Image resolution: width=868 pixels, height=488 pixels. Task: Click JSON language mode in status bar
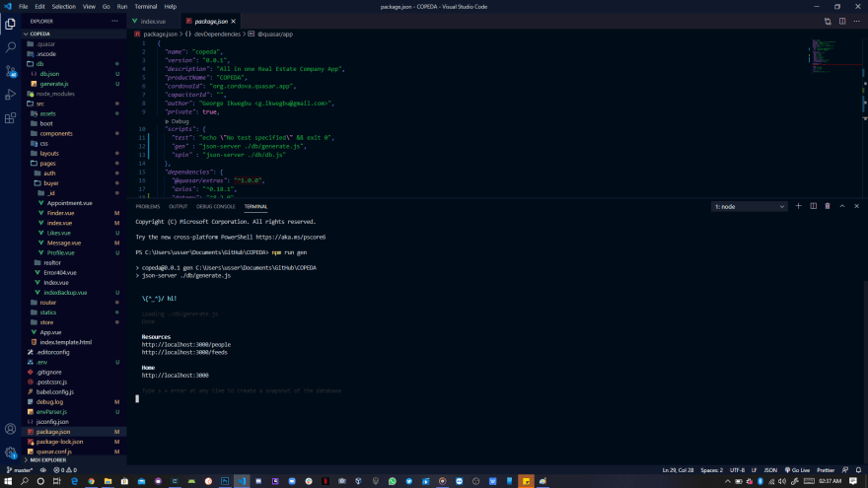(770, 469)
